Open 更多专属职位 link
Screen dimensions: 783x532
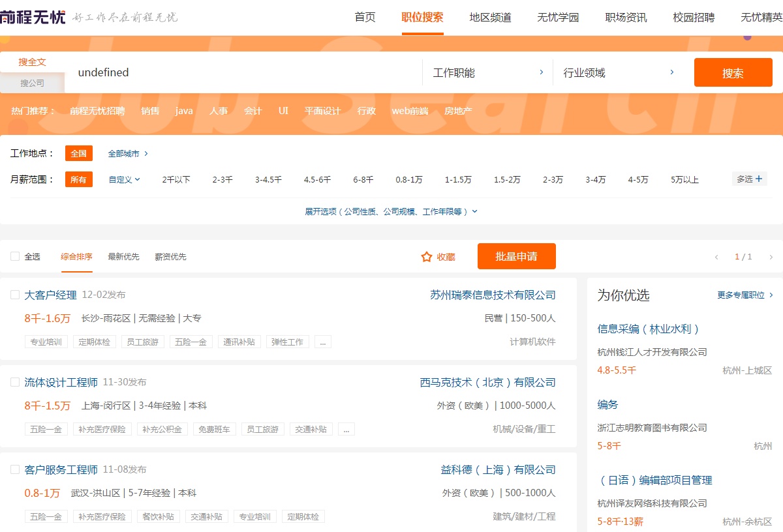(745, 295)
